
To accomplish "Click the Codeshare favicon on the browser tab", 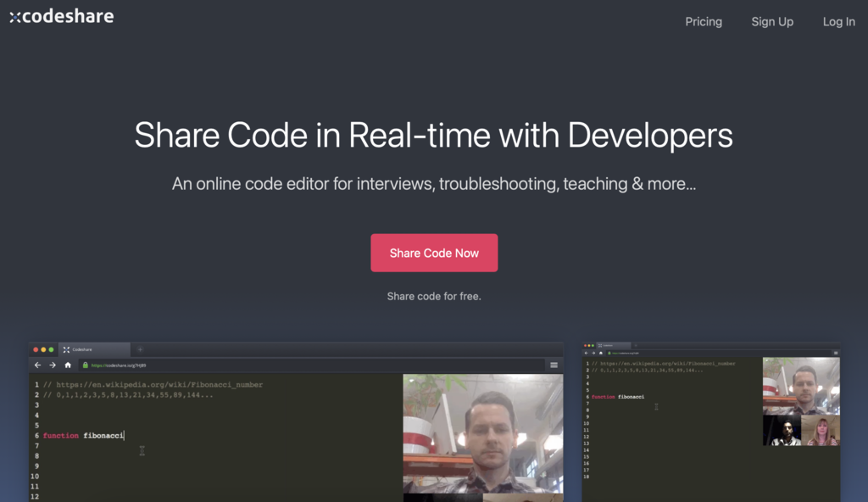I will [x=66, y=349].
